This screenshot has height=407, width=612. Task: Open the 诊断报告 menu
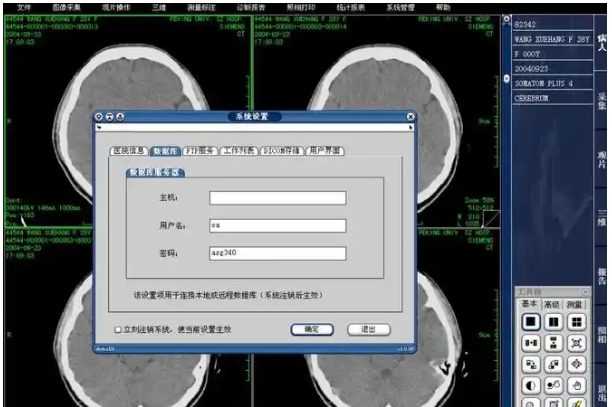coord(251,7)
